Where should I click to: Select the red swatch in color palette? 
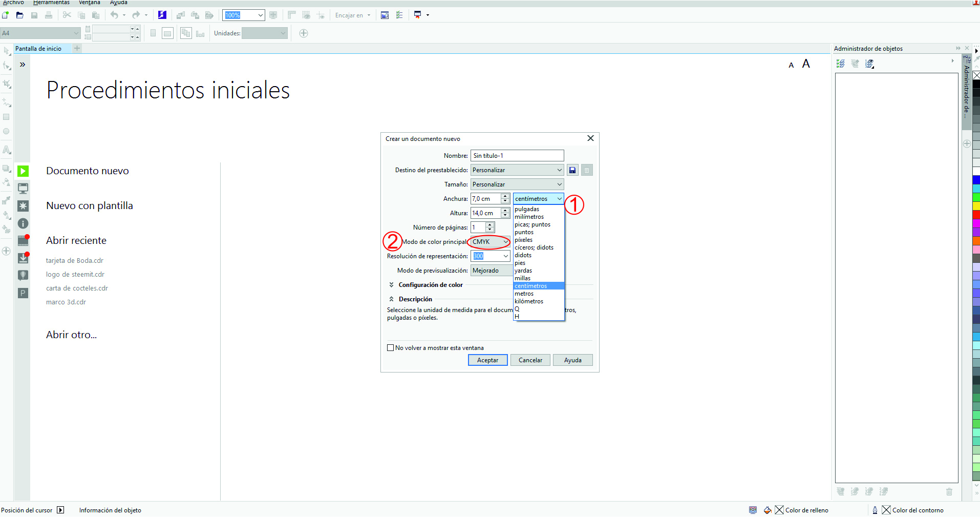976,215
